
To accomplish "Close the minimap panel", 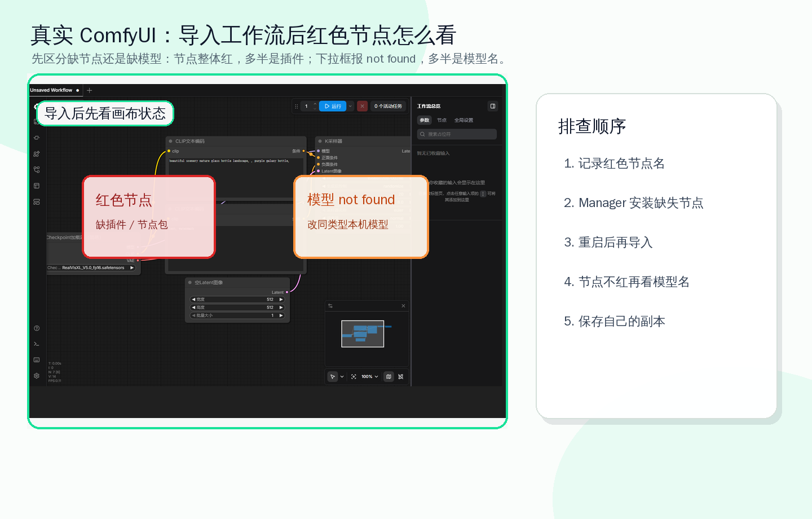I will tap(403, 306).
